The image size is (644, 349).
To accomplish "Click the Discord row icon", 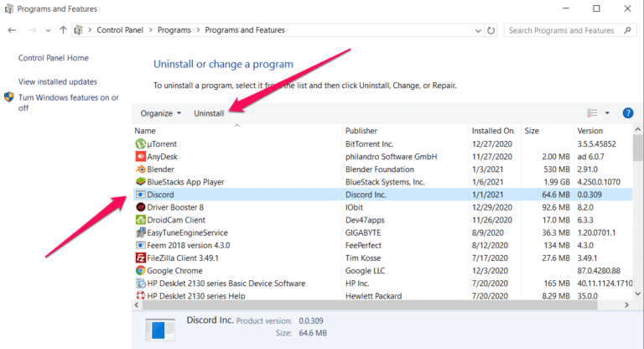I will tap(141, 195).
